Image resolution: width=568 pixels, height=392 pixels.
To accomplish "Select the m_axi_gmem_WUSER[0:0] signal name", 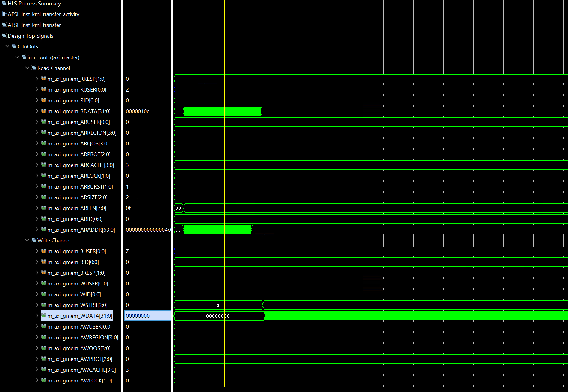I will pyautogui.click(x=78, y=283).
